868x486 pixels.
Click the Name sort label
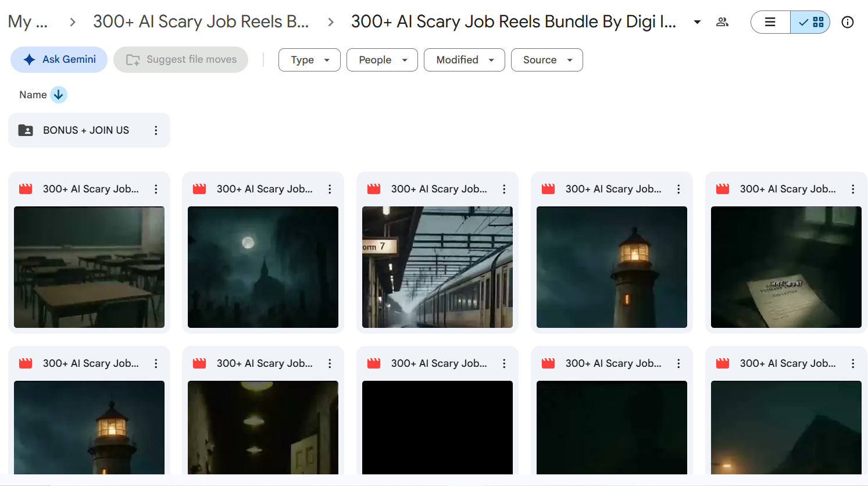pyautogui.click(x=33, y=95)
